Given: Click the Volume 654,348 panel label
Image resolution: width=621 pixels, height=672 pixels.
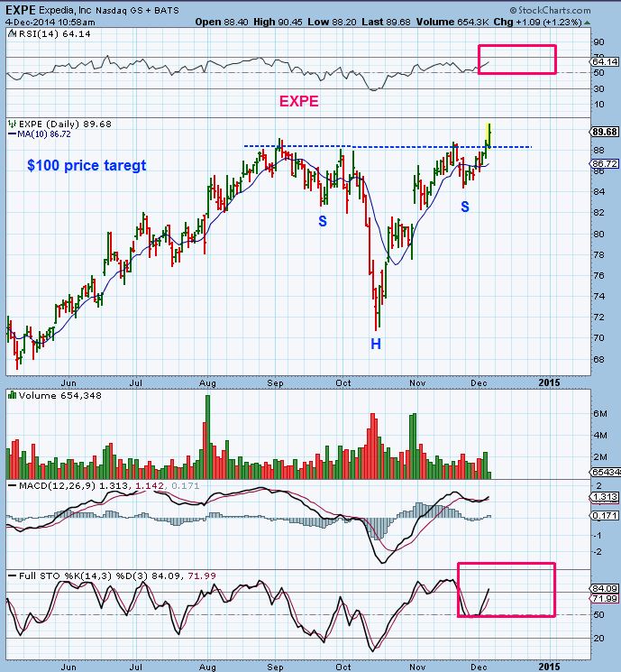Looking at the screenshot, I should coord(60,395).
